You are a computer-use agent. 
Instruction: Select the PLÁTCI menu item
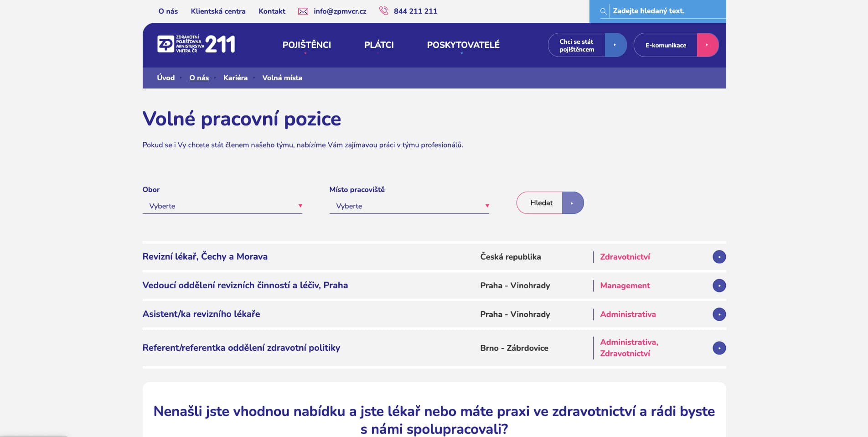click(378, 45)
